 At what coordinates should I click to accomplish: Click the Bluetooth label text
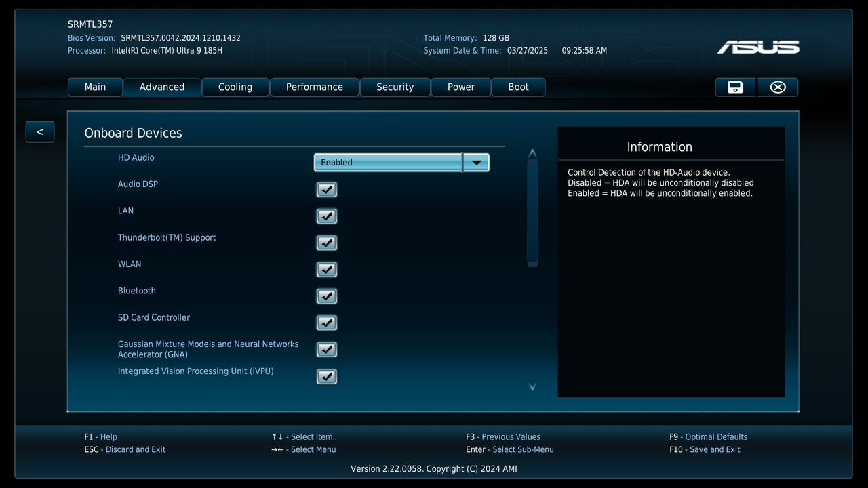tap(137, 291)
